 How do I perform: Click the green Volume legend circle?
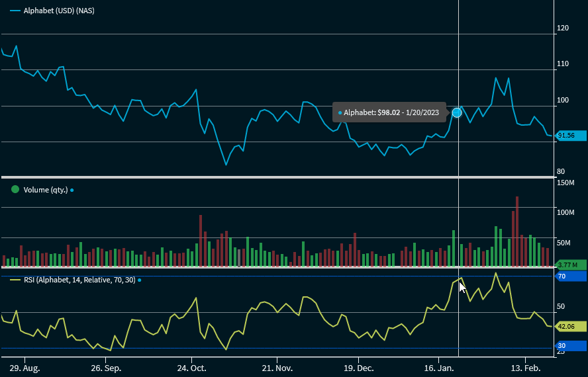point(15,190)
